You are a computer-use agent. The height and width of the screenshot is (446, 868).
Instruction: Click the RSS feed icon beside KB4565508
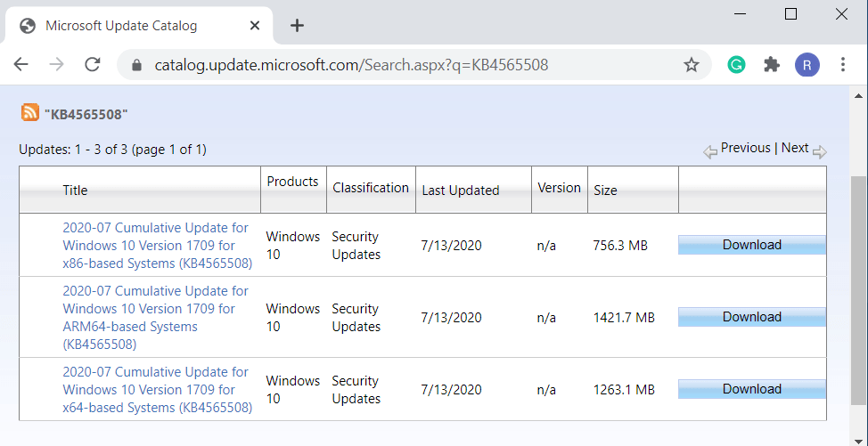(x=30, y=112)
